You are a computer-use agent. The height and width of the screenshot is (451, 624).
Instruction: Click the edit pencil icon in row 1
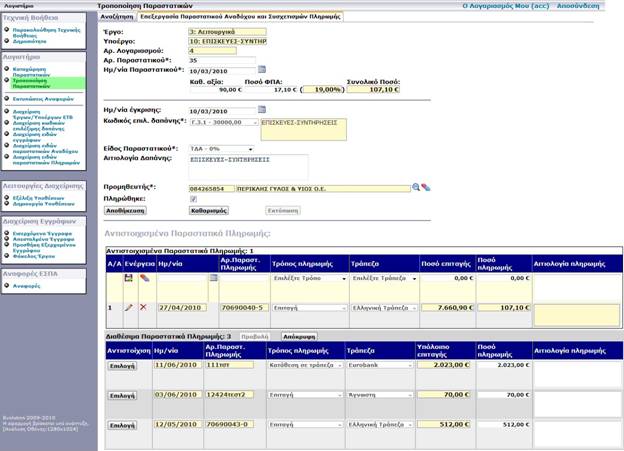tap(129, 308)
